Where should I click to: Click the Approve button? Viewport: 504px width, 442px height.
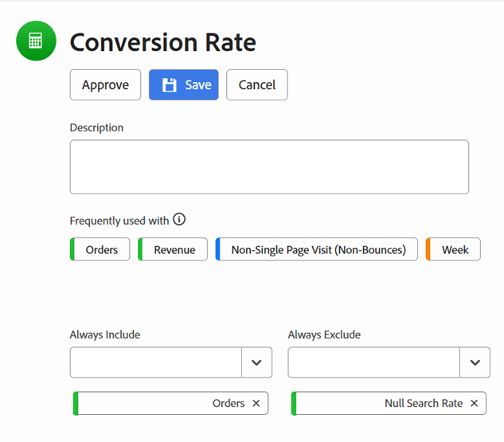tap(105, 85)
